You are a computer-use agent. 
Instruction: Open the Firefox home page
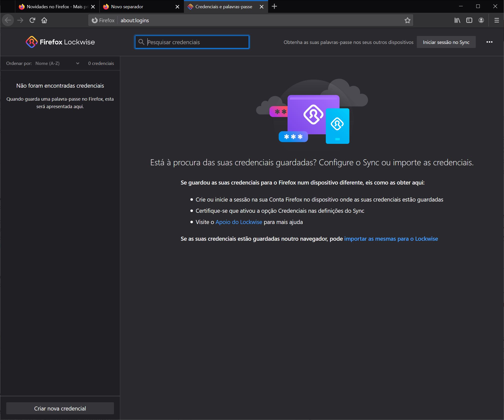click(x=44, y=20)
